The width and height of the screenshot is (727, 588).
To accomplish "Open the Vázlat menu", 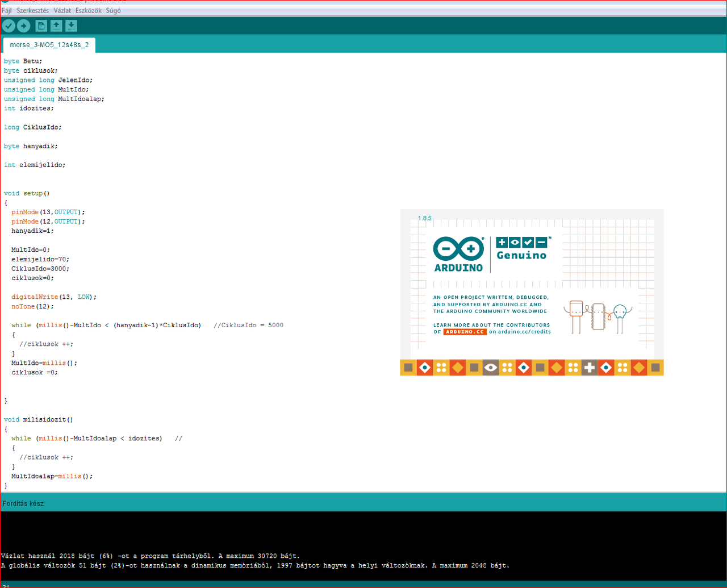I will coord(62,11).
